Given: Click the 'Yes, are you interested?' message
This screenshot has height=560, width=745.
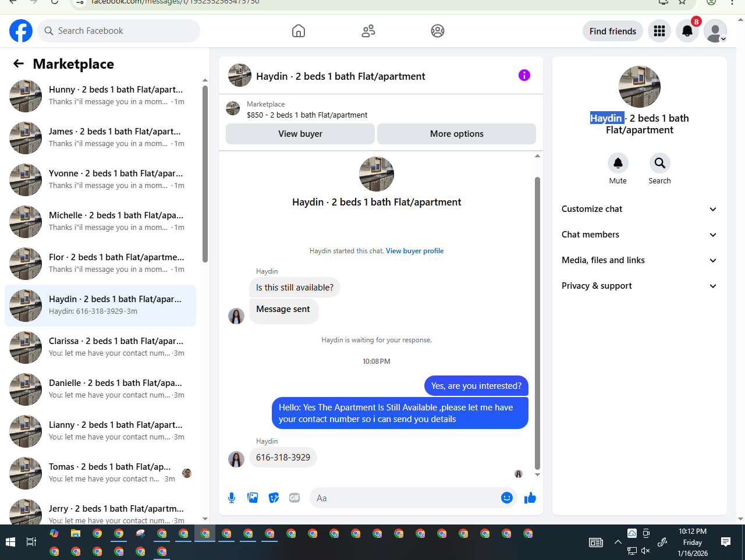Looking at the screenshot, I should (x=476, y=386).
